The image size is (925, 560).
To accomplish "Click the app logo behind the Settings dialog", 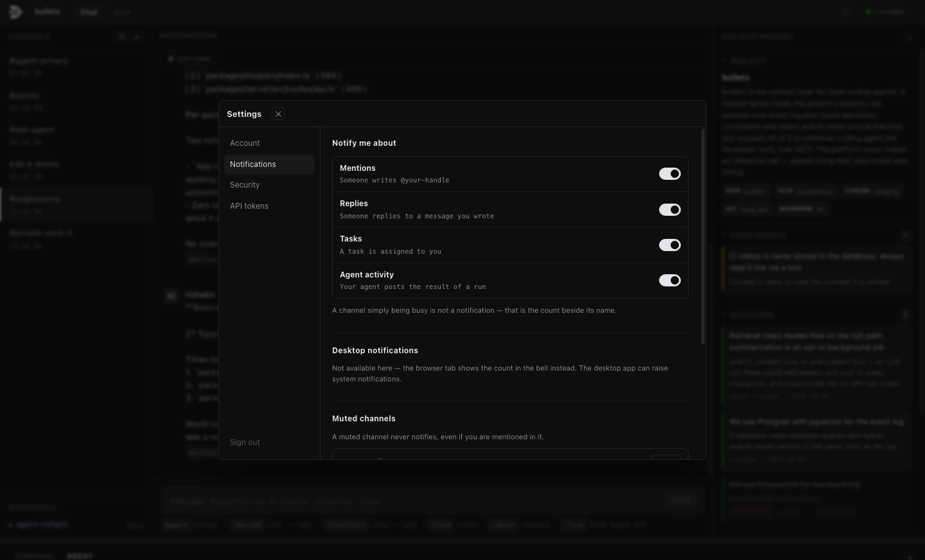I will point(14,12).
